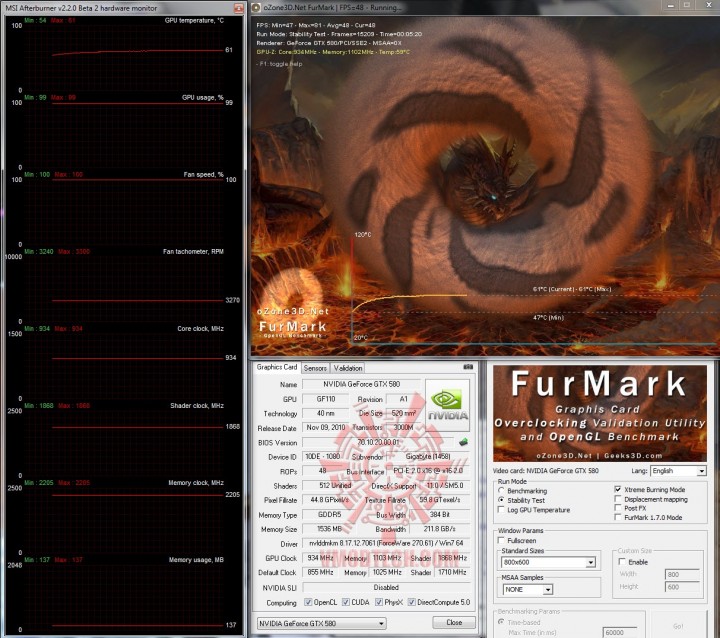Click the Memory Size field 1536 MB
The width and height of the screenshot is (720, 638).
pyautogui.click(x=329, y=529)
